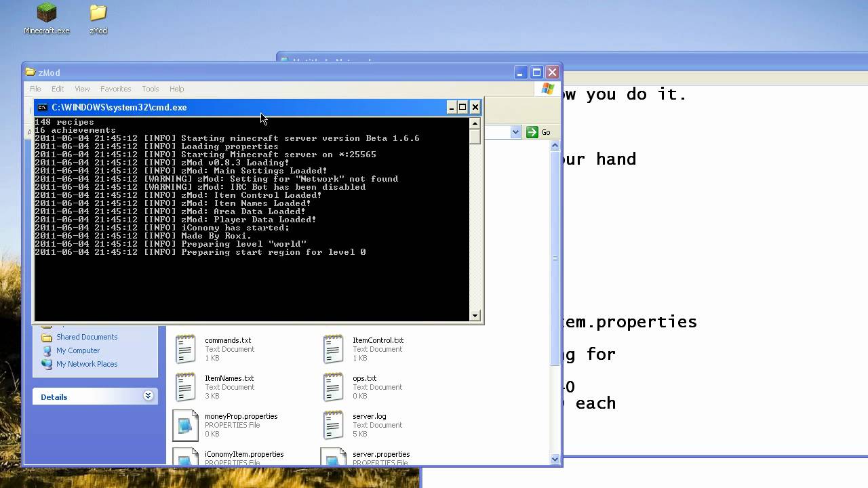
Task: Click the zMod file list scroll down arrow
Action: [555, 459]
